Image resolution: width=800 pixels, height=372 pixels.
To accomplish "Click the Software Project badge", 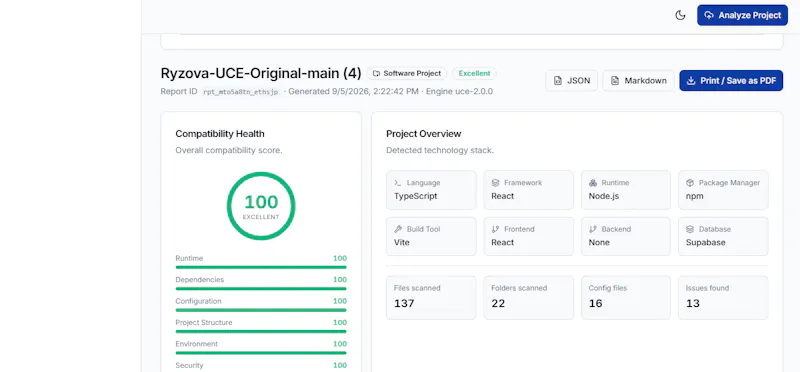I will 407,73.
